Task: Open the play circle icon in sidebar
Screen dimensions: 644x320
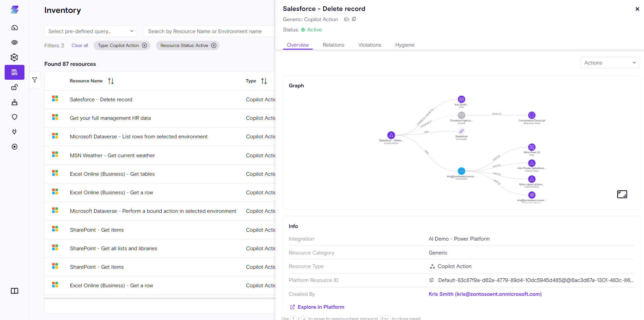Action: click(15, 147)
